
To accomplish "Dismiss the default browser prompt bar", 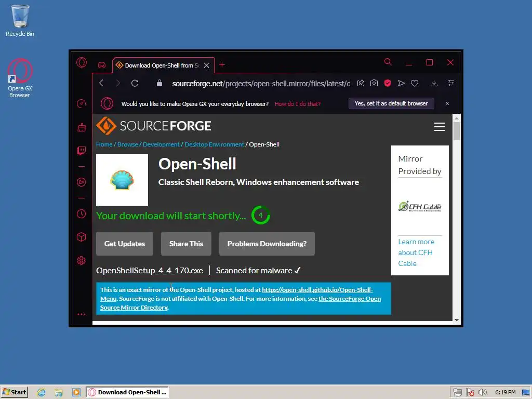I will click(x=447, y=103).
